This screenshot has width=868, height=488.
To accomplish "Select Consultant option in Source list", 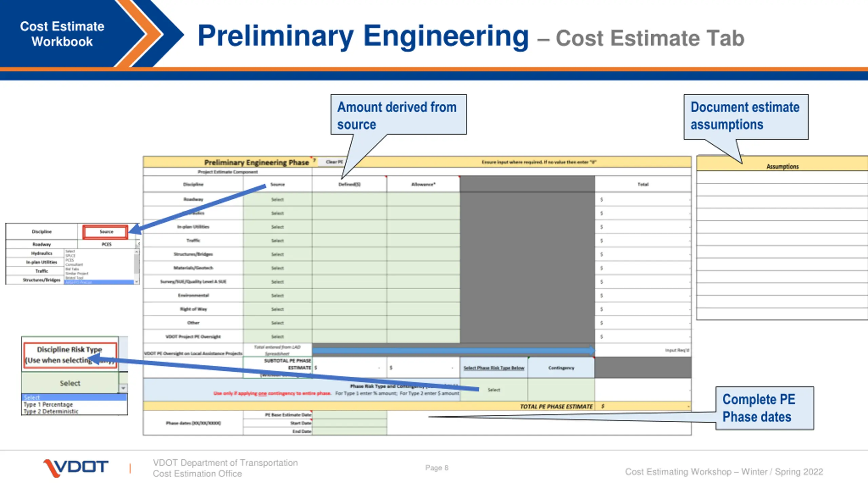I will [74, 265].
